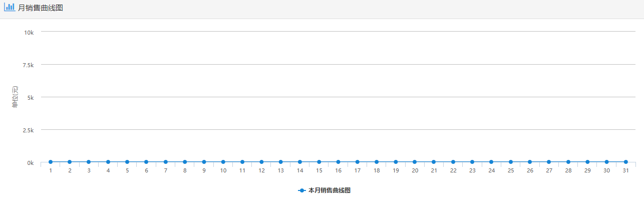Image resolution: width=644 pixels, height=198 pixels.
Task: Click the data point for day 10
Action: click(223, 162)
